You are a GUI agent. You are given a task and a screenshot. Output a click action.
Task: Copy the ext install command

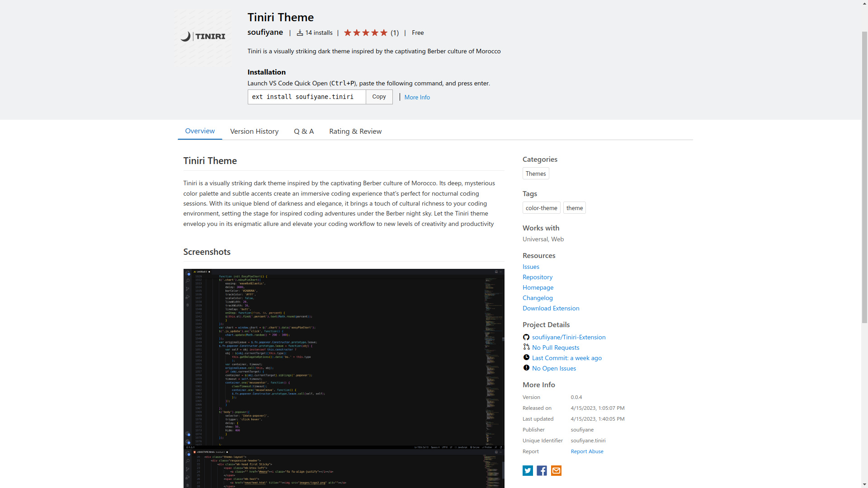coord(379,97)
